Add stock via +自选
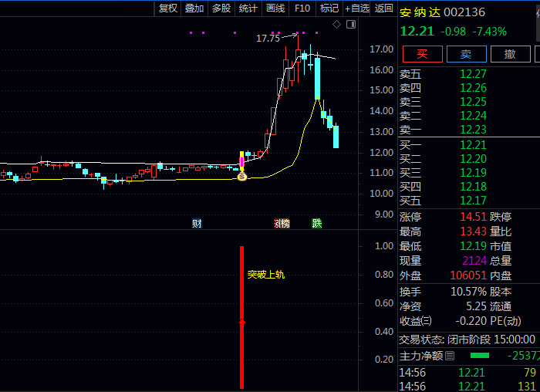 (x=356, y=8)
